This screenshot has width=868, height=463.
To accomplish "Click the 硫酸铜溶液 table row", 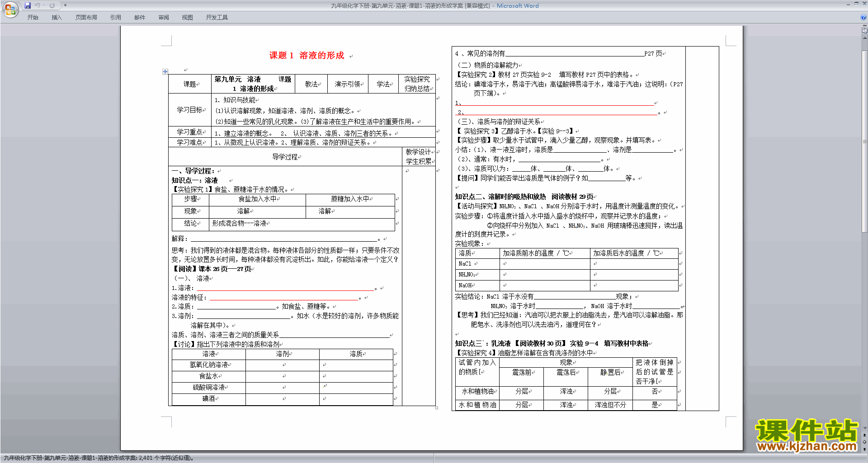I will click(x=283, y=388).
